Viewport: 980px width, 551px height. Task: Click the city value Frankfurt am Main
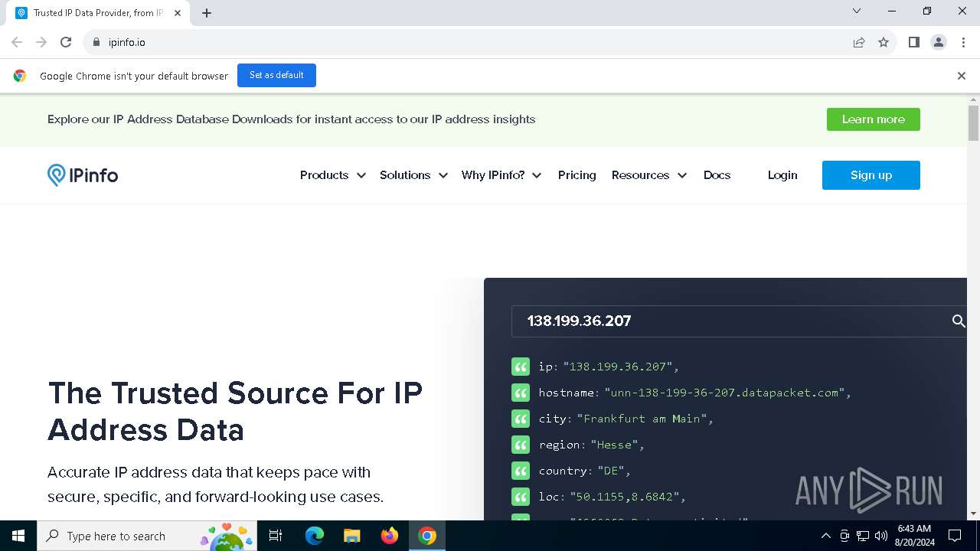tap(642, 419)
